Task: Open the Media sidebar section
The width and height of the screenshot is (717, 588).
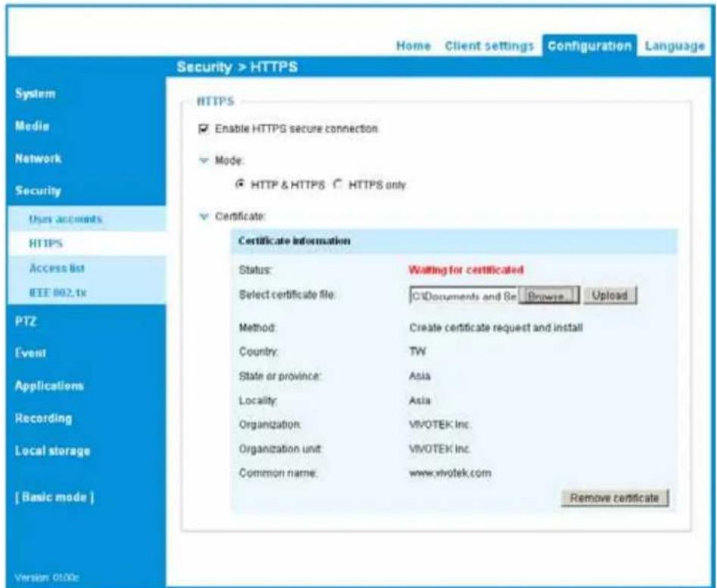Action: point(32,127)
